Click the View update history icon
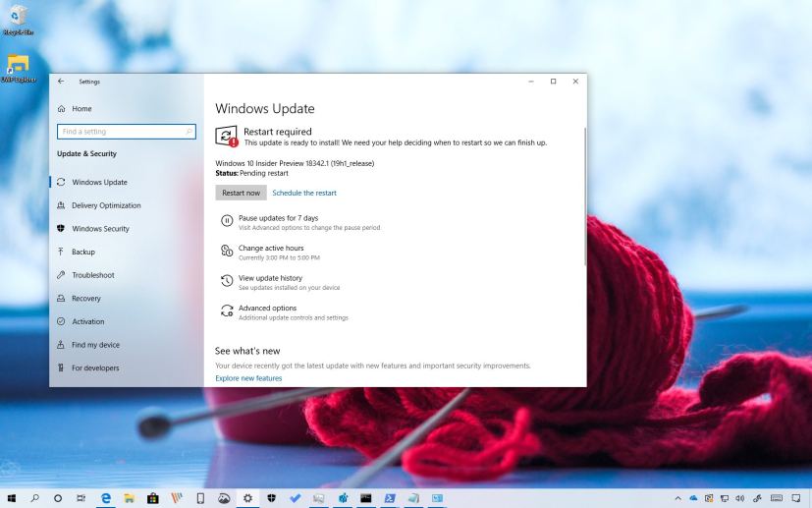This screenshot has height=508, width=812. click(227, 282)
